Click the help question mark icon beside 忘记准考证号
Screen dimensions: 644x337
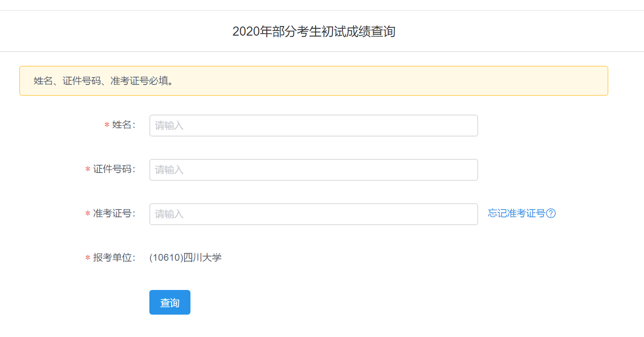(x=551, y=213)
